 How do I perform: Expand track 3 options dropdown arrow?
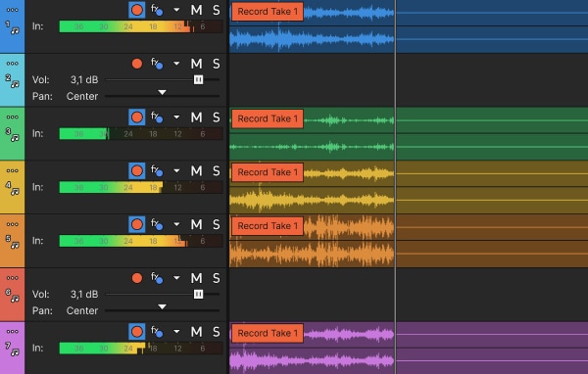click(x=176, y=117)
